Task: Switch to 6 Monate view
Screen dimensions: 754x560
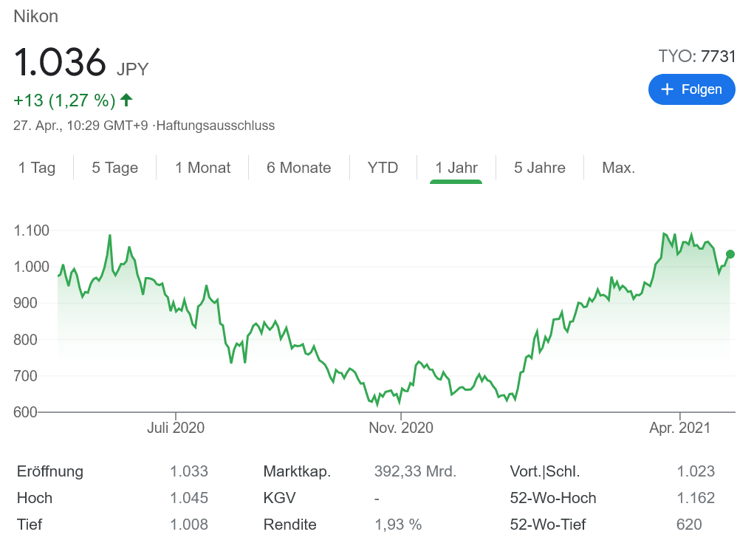Action: point(298,168)
